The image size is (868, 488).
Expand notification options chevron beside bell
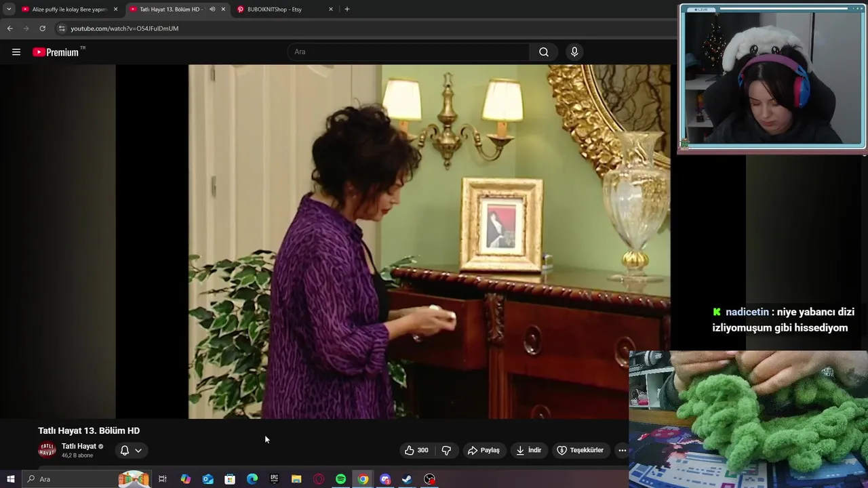click(x=138, y=450)
